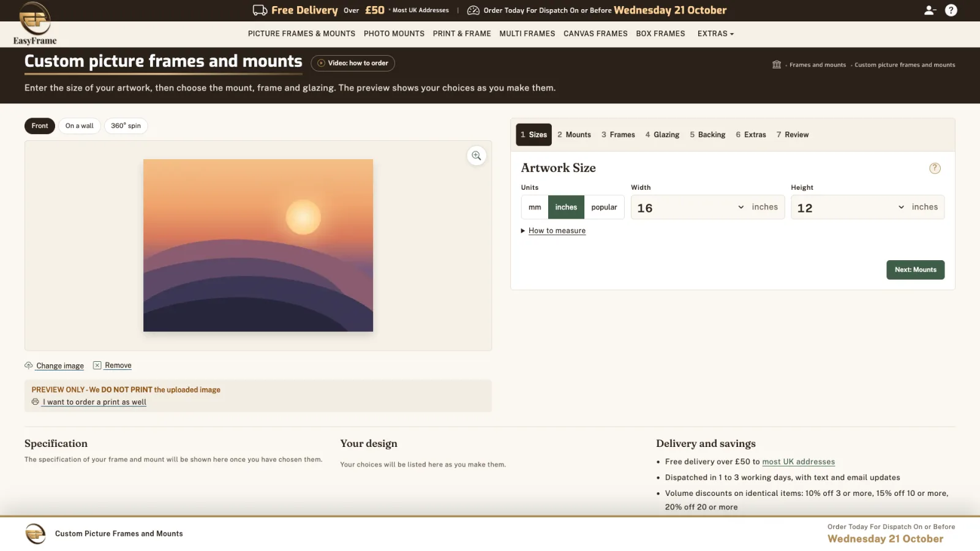Image resolution: width=980 pixels, height=551 pixels.
Task: Go to step 4 Glazing tab
Action: point(662,135)
